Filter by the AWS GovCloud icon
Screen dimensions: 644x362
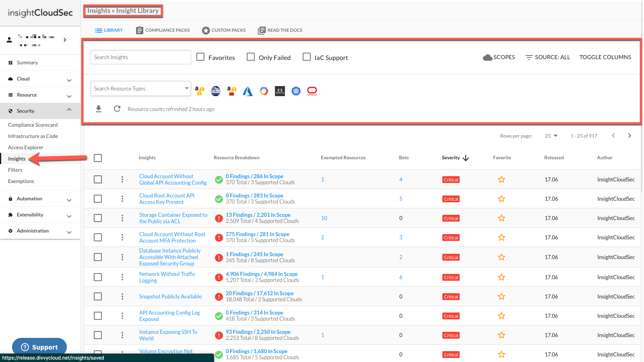click(216, 91)
